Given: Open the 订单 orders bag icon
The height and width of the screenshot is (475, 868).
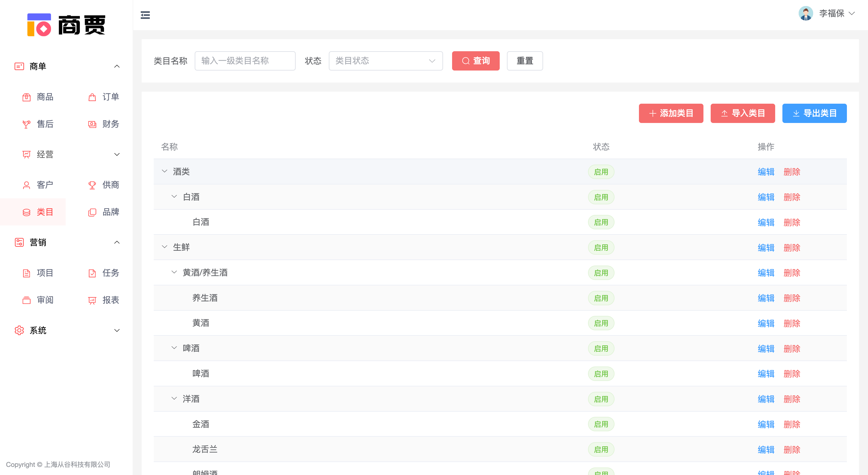Looking at the screenshot, I should [x=92, y=97].
